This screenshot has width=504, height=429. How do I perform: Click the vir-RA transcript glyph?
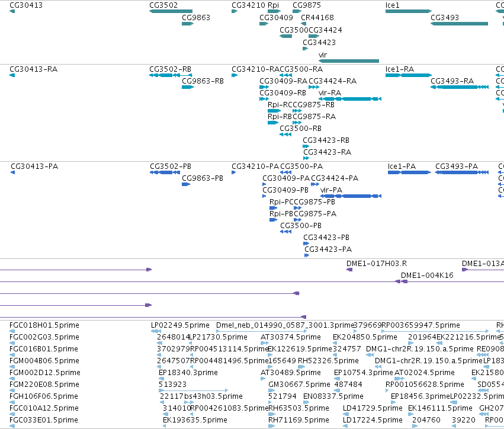(x=350, y=99)
